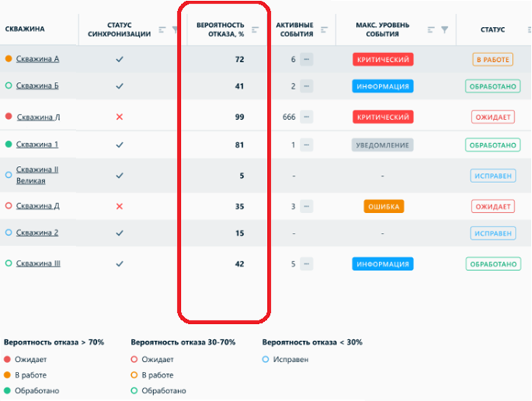Click sync checkmark for Скважина А

click(x=120, y=59)
